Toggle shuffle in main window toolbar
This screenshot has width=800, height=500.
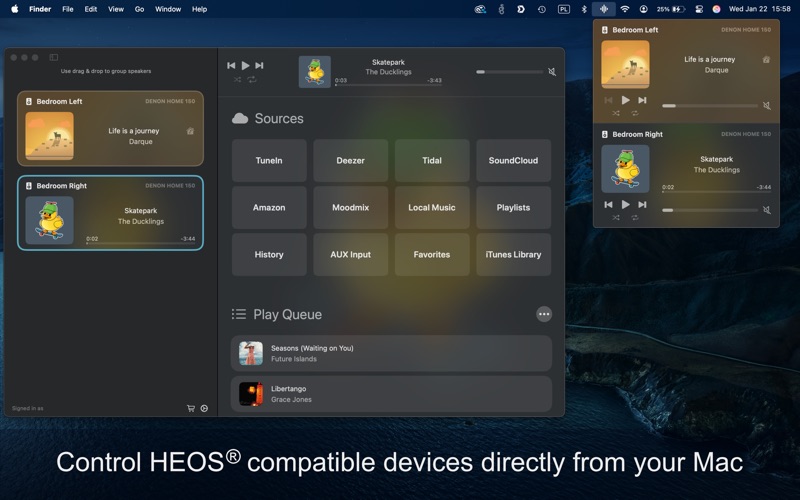tap(237, 80)
